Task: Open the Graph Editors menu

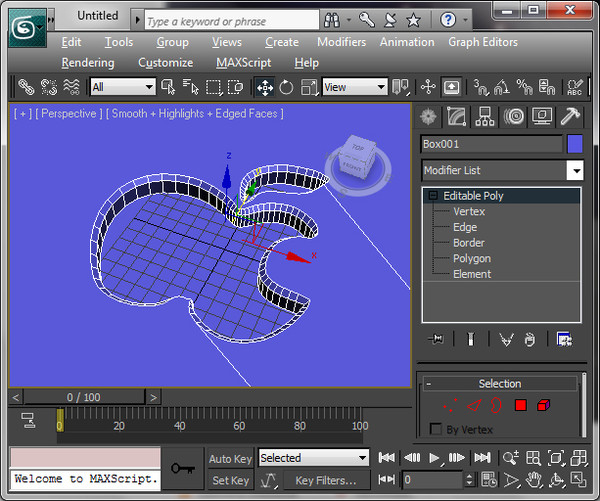Action: [x=483, y=42]
